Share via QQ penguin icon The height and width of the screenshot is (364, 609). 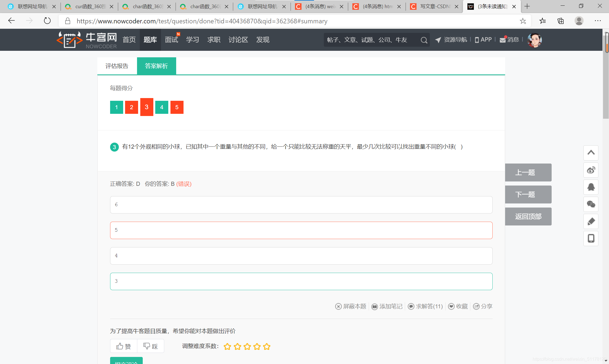click(x=591, y=187)
